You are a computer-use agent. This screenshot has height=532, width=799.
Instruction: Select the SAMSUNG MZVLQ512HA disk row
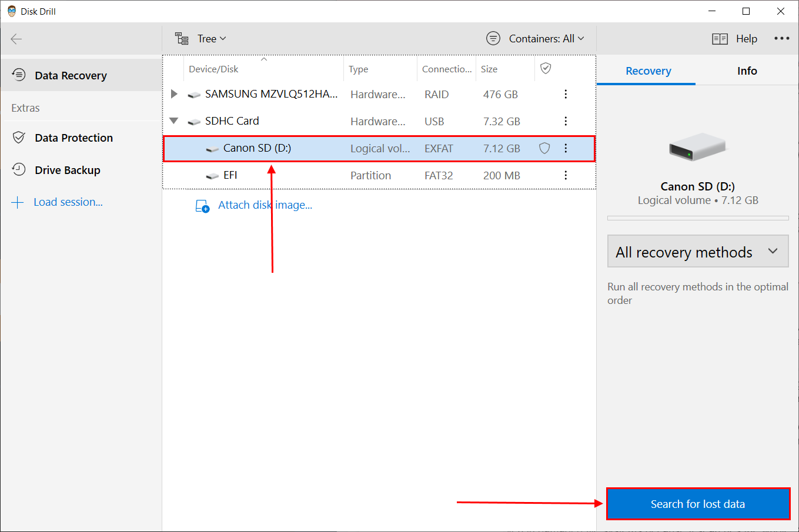coord(379,94)
